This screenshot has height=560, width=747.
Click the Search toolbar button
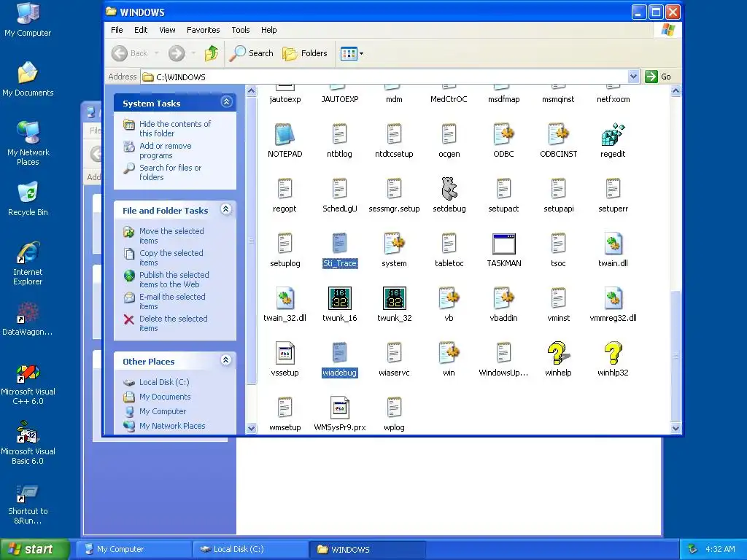pos(252,53)
